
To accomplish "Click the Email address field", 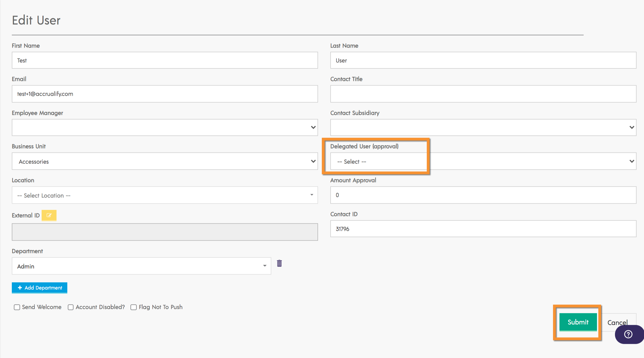I will pyautogui.click(x=165, y=94).
